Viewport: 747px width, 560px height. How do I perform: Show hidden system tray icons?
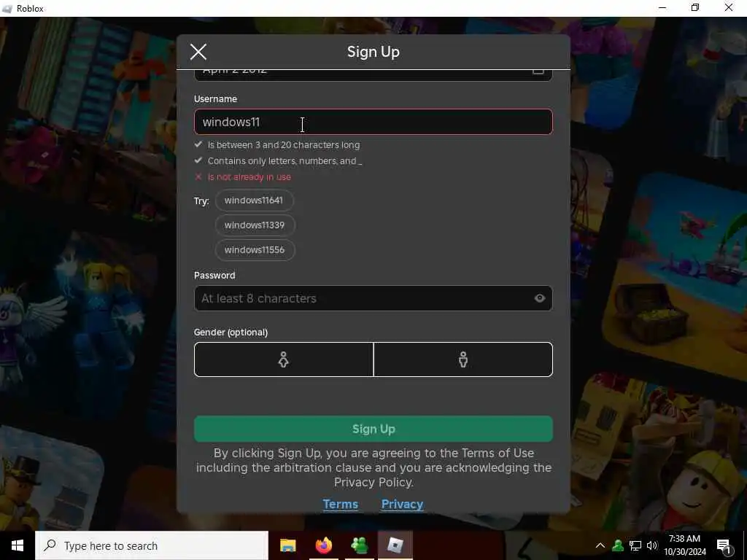(600, 545)
